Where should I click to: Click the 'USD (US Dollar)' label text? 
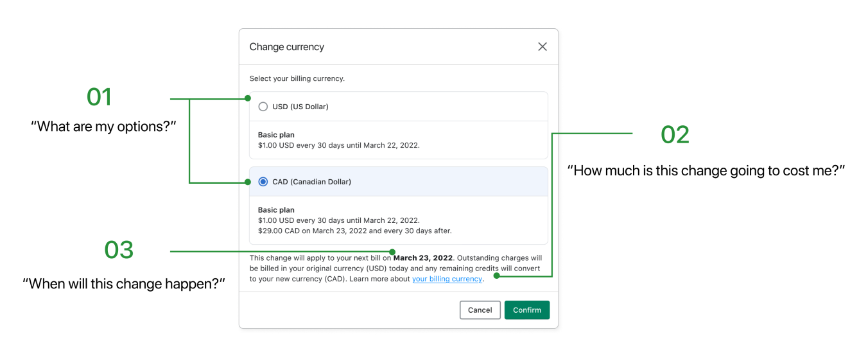point(300,107)
